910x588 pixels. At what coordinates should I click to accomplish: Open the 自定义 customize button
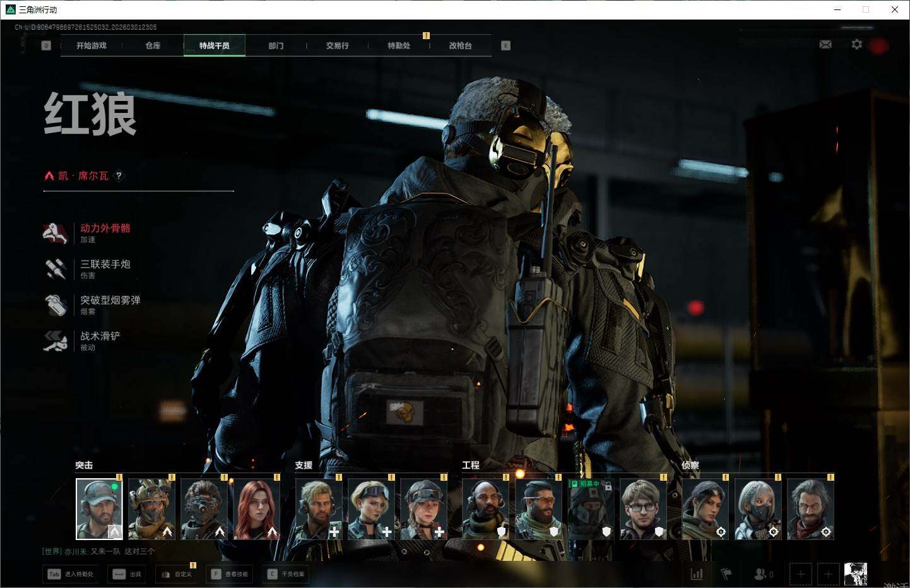(x=176, y=574)
